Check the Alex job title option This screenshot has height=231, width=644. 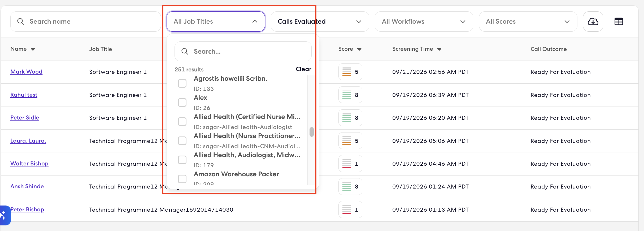tap(182, 102)
